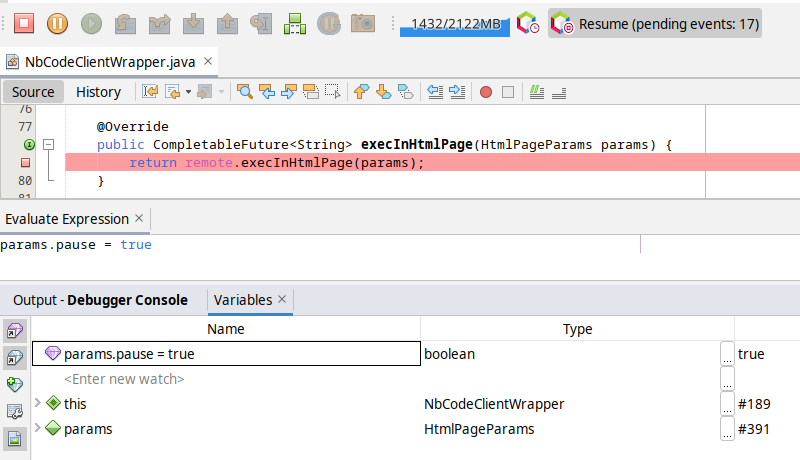
Task: Open the Forward navigation dropdown arrow
Action: pos(221,92)
